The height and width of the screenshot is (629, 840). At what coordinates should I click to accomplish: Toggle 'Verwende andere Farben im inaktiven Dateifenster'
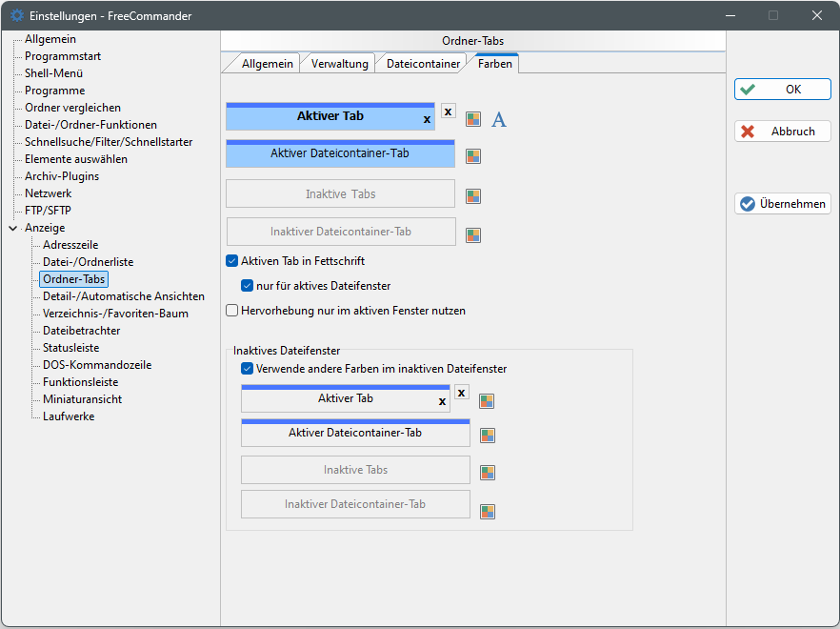247,369
